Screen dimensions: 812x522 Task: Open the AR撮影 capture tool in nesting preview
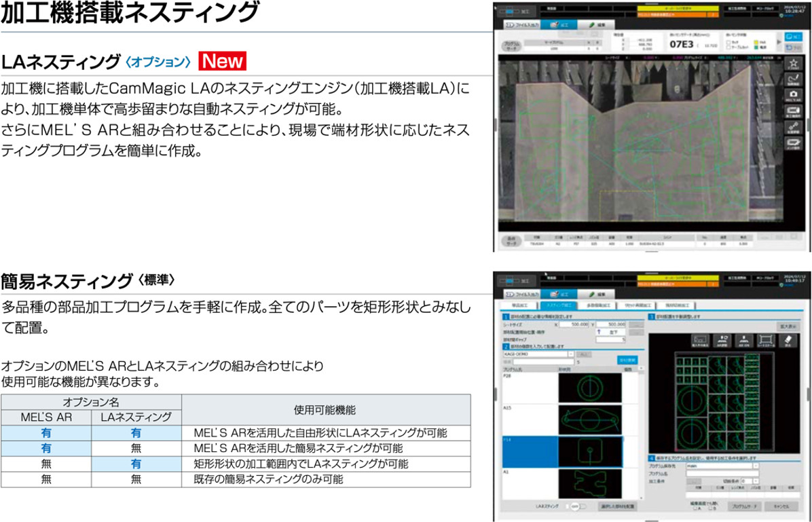[722, 339]
